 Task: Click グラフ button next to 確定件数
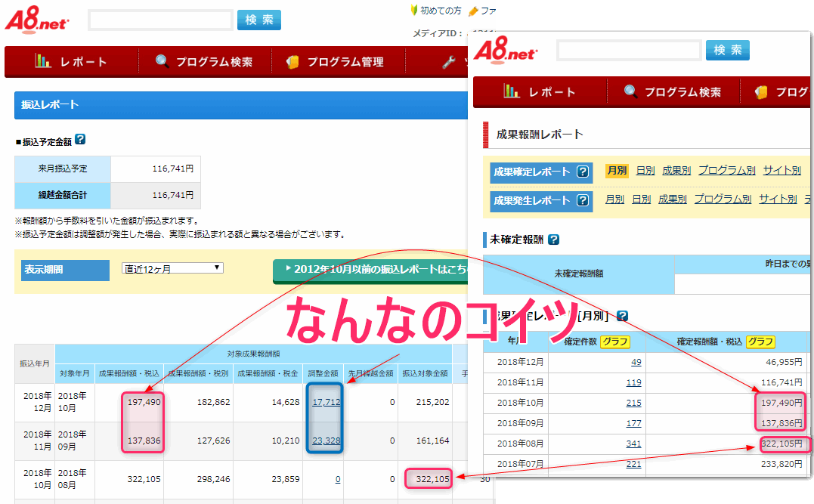click(614, 342)
